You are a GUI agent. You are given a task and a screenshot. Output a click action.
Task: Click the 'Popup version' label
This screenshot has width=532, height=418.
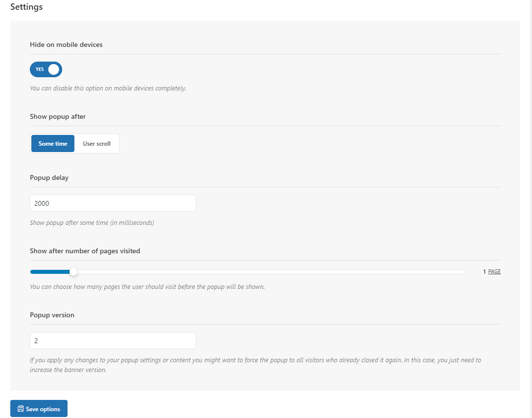pyautogui.click(x=52, y=315)
